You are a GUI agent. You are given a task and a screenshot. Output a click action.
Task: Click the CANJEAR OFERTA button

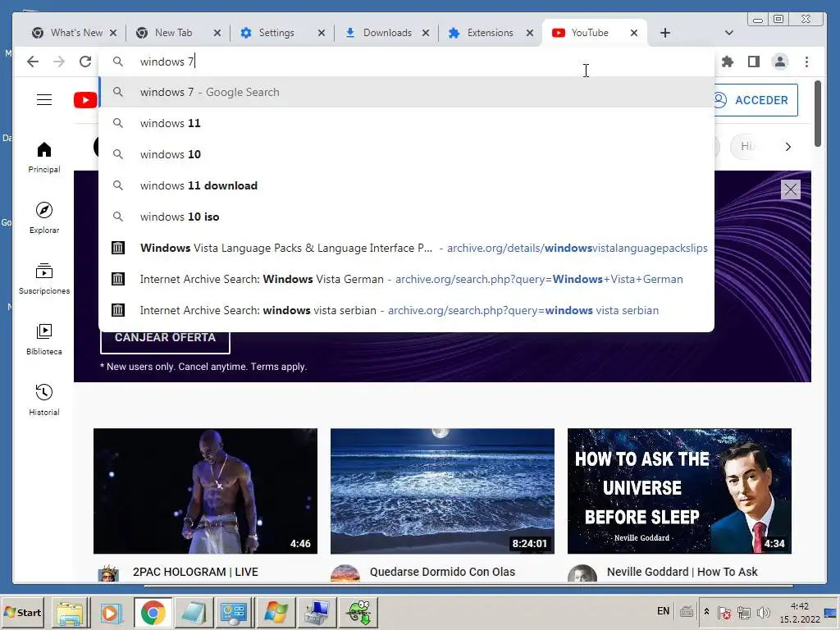pos(165,340)
